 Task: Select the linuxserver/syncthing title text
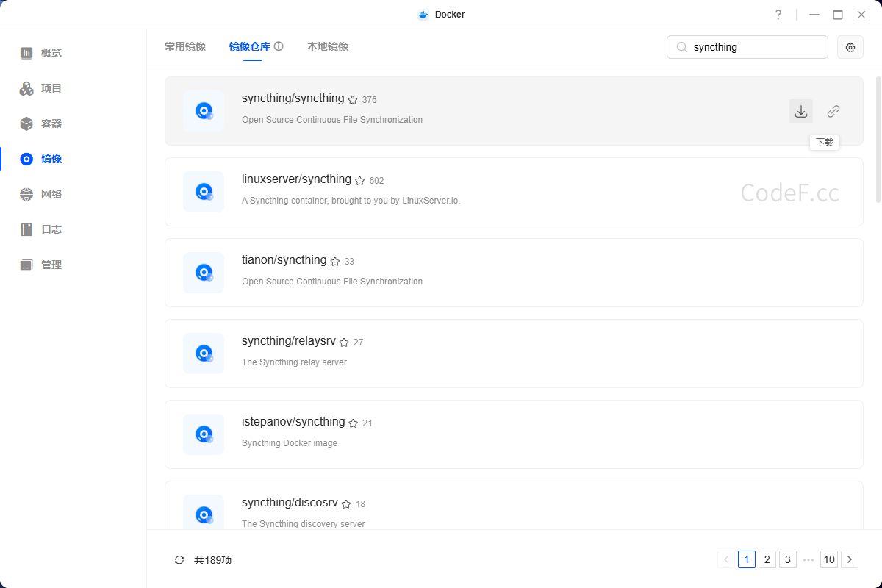pos(297,179)
